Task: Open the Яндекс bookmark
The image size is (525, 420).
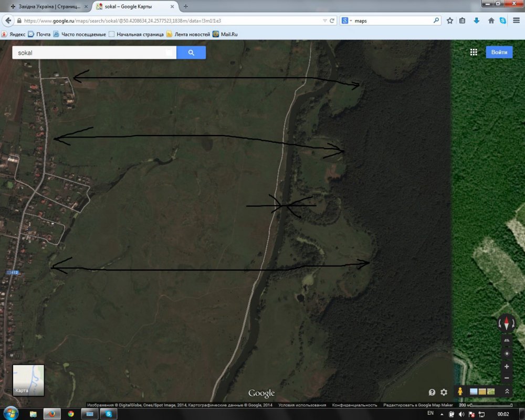Action: pyautogui.click(x=14, y=34)
